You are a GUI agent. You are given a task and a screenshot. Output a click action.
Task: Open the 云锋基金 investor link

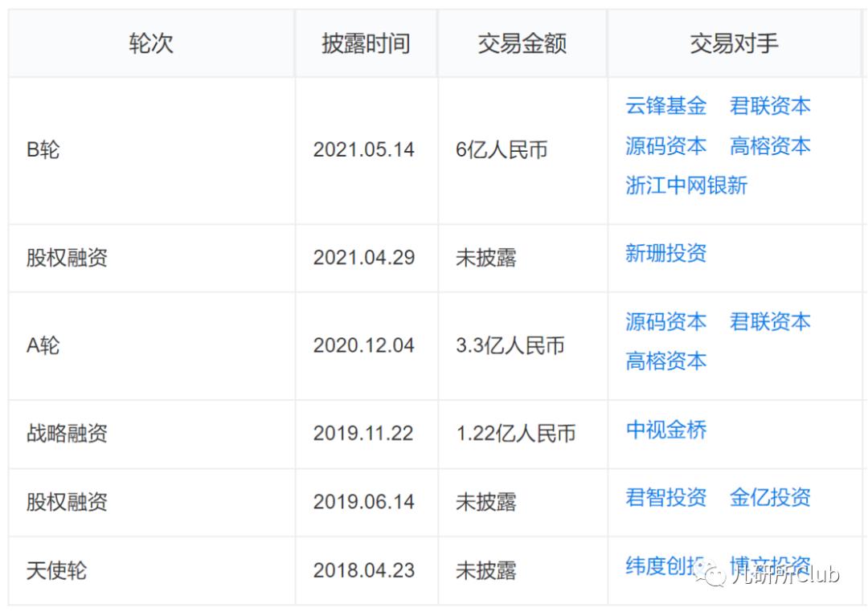point(666,106)
